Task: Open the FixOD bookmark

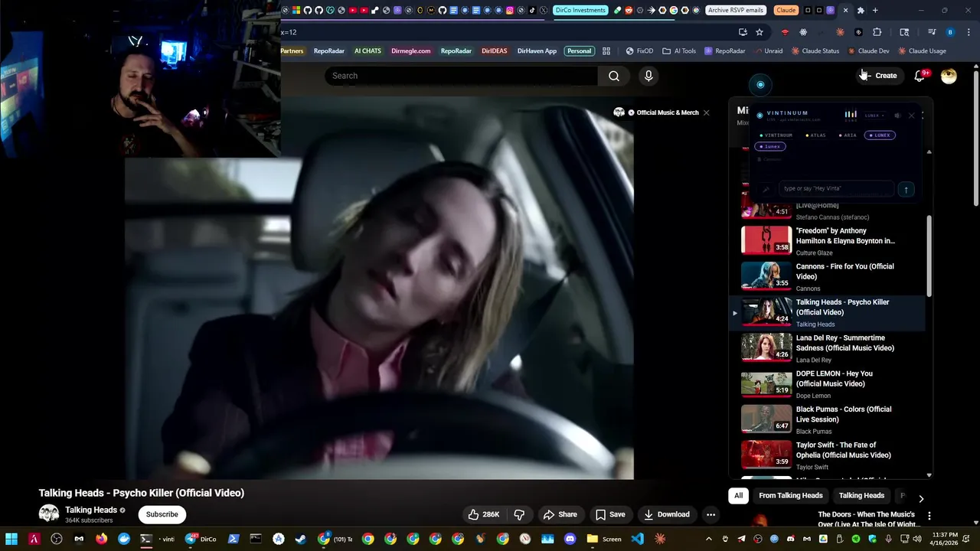Action: tap(639, 51)
